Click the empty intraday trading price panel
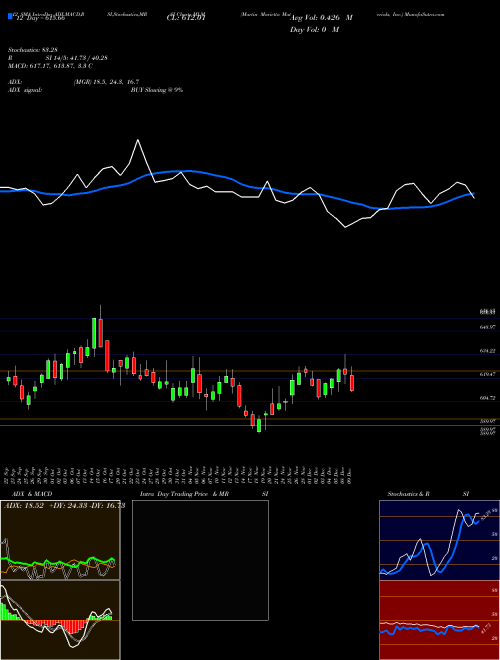 point(200,560)
